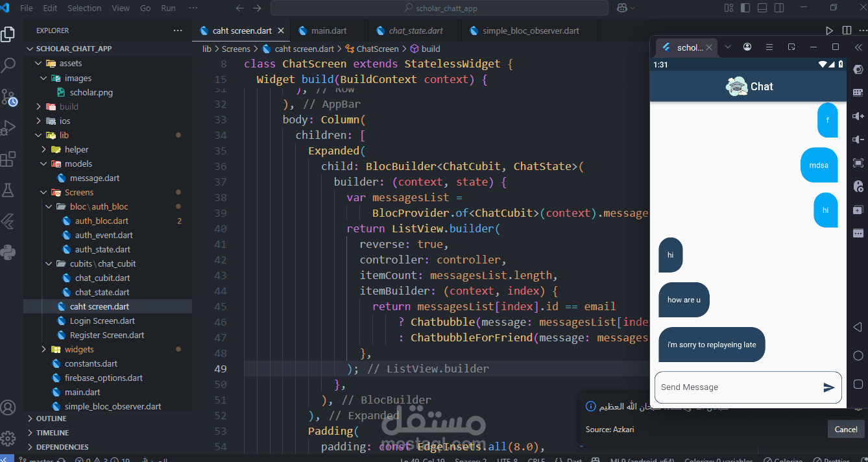868x462 pixels.
Task: Click the send message arrow icon
Action: 828,387
